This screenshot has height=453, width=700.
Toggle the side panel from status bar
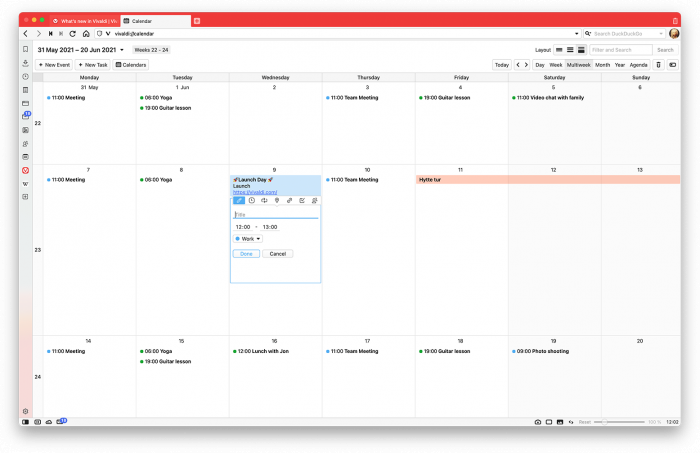point(25,422)
